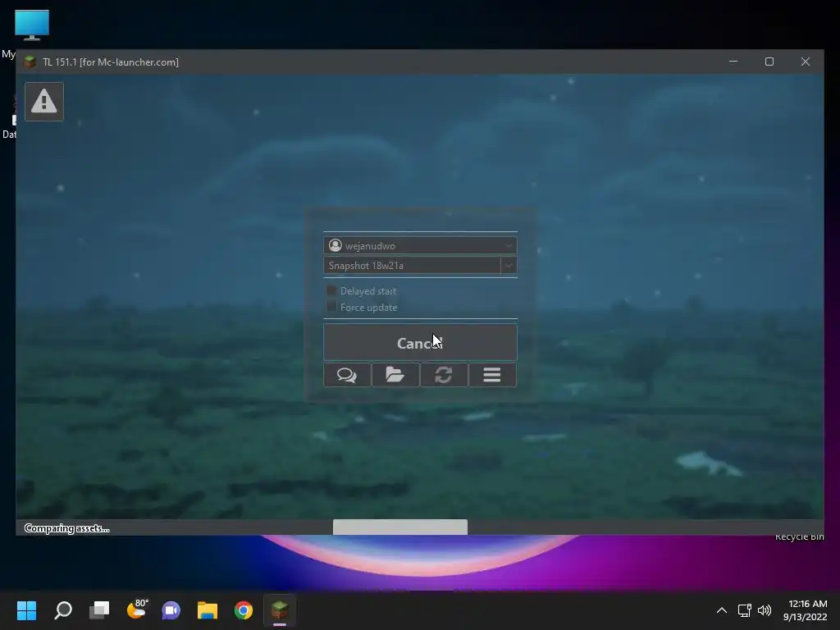840x630 pixels.
Task: Open the warning notification icon
Action: pos(44,101)
